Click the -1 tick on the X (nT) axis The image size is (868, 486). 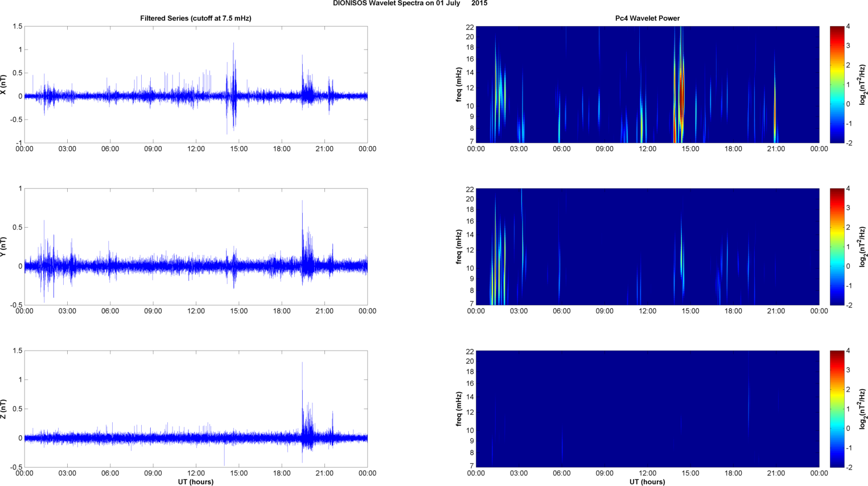(19, 143)
